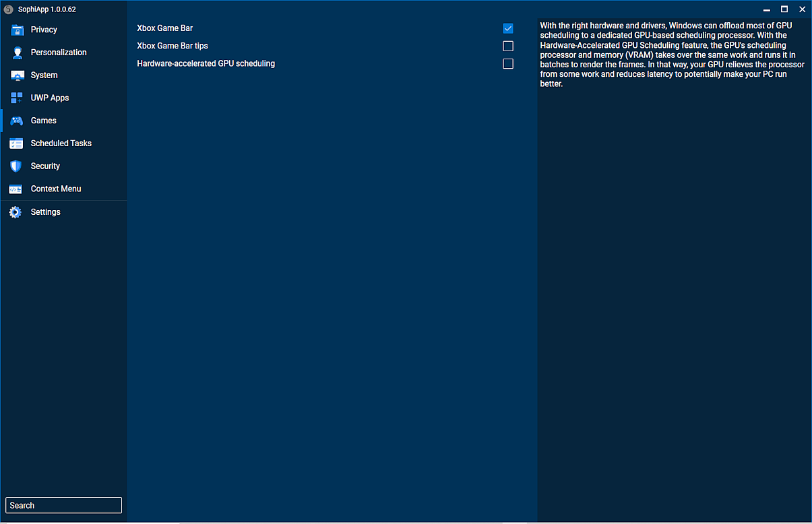Uncheck the Xbox Game Bar checkbox
Screen dimensions: 812x524
(x=508, y=28)
